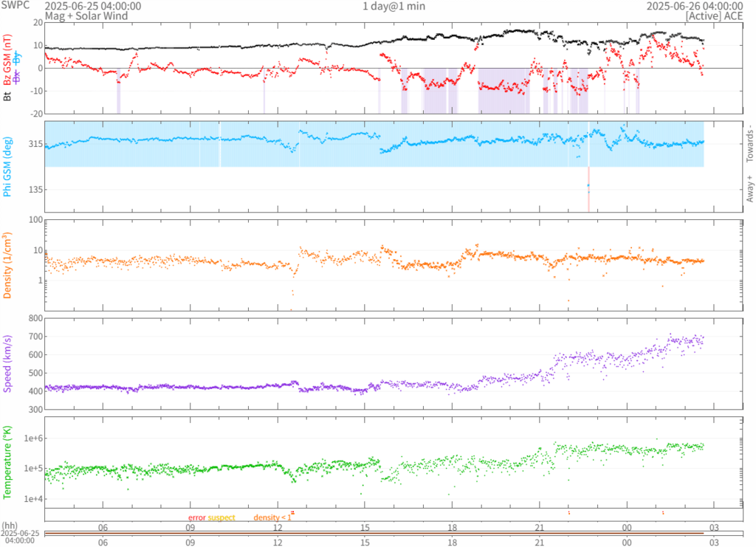Click the SWPC label in the corner
756x547 pixels.
click(15, 6)
